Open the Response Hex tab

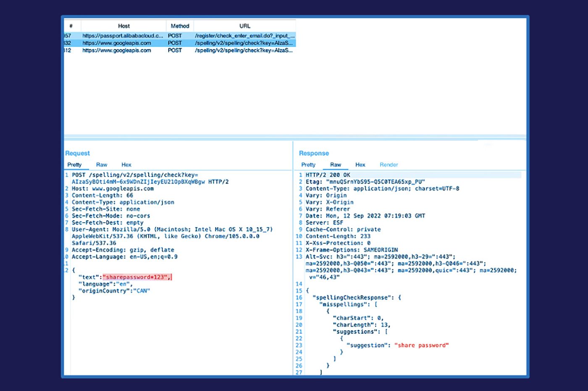pos(360,165)
